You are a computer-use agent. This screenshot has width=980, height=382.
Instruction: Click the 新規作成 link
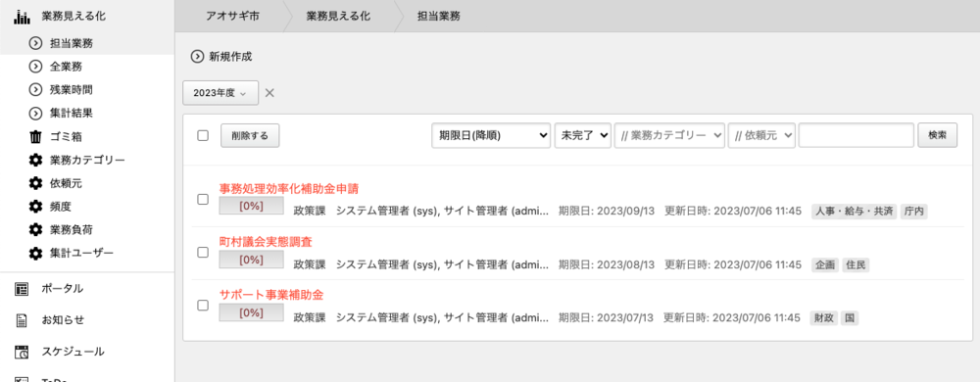pyautogui.click(x=230, y=56)
